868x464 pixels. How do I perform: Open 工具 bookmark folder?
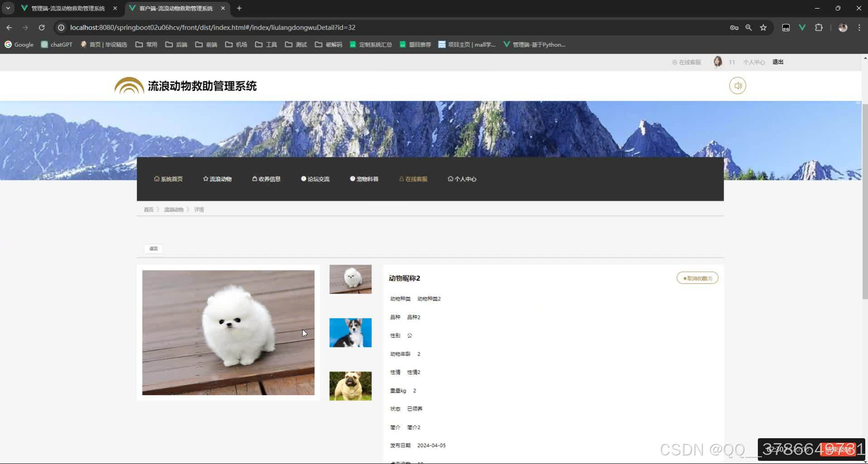(266, 44)
